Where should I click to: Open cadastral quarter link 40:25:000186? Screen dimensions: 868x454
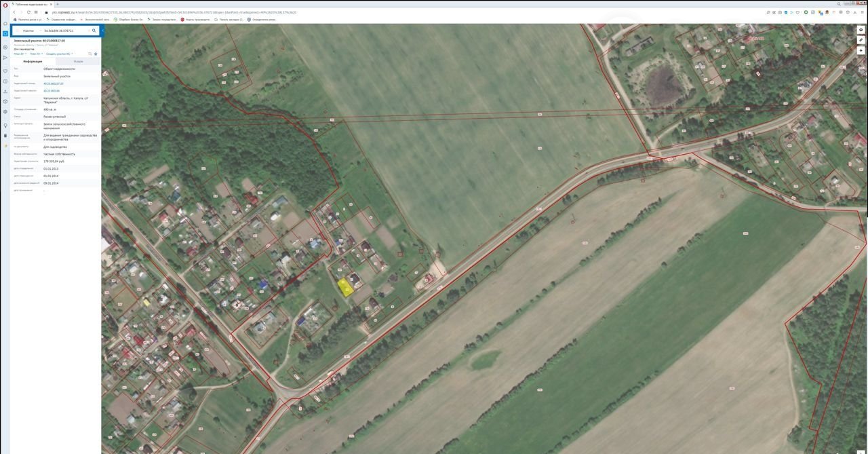[x=52, y=90]
